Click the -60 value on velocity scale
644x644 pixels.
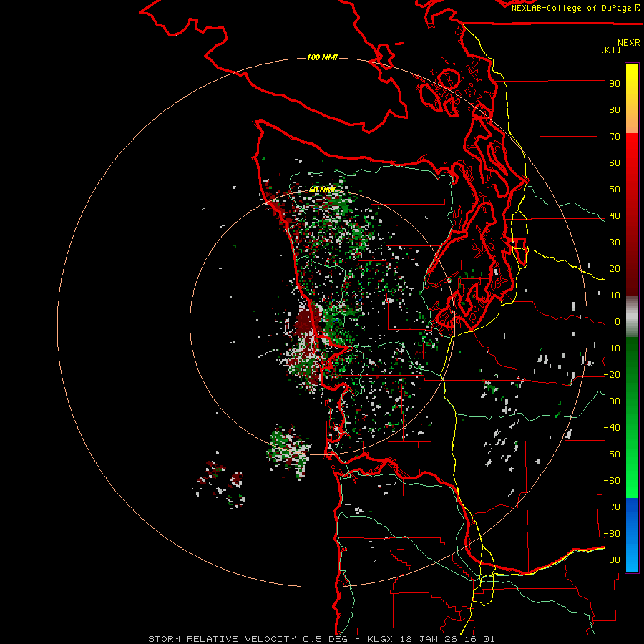tap(612, 481)
